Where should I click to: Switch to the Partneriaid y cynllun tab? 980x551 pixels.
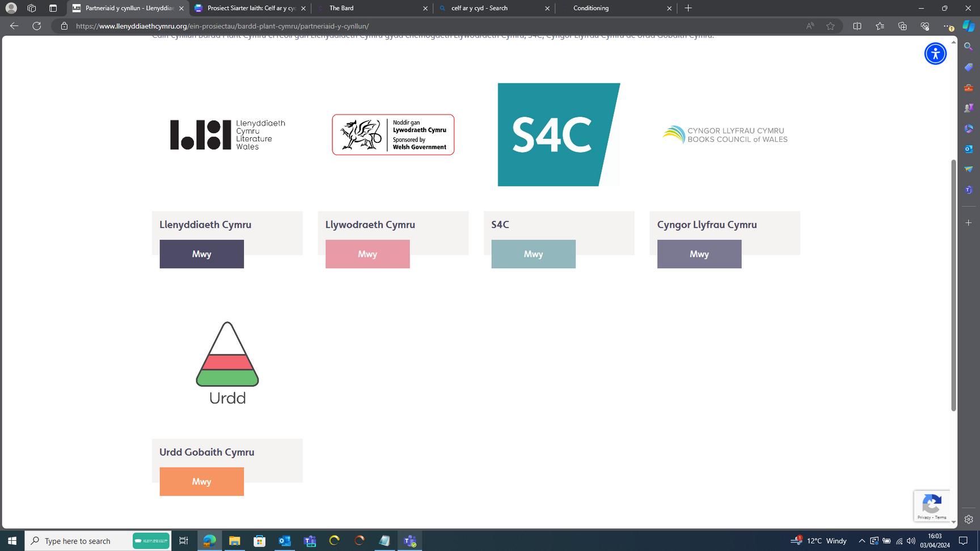click(129, 9)
